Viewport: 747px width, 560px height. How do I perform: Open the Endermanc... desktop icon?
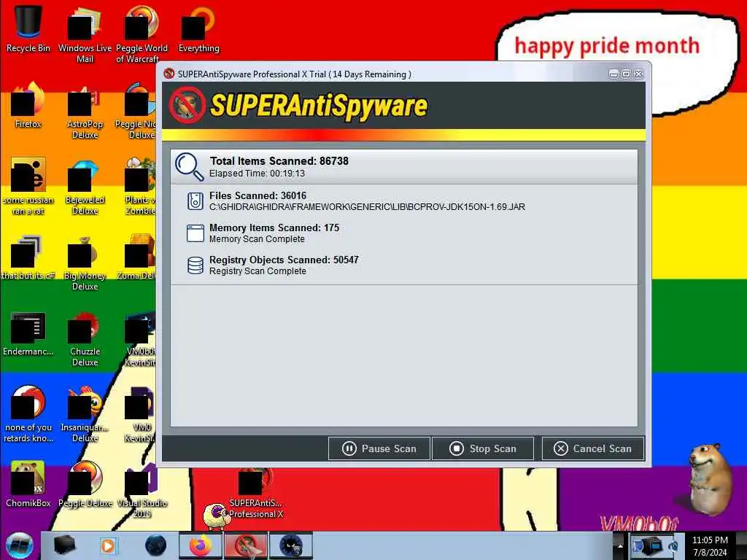point(28,334)
